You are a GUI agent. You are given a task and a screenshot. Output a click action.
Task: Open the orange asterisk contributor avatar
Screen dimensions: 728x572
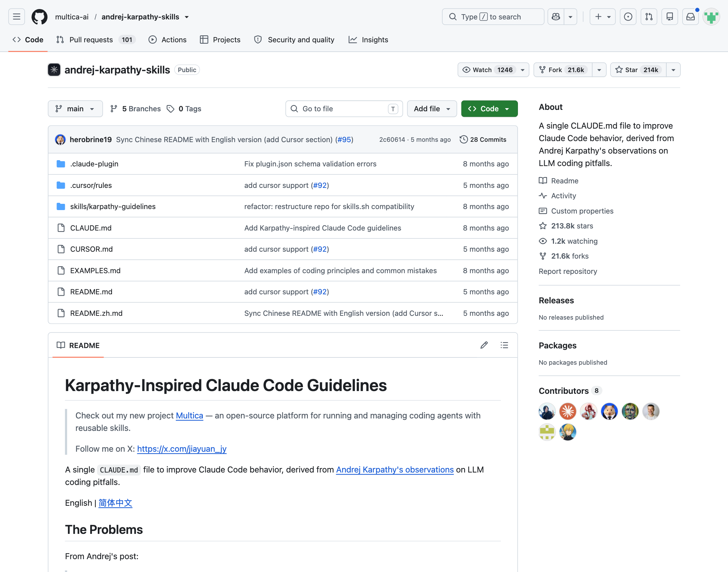[568, 411]
